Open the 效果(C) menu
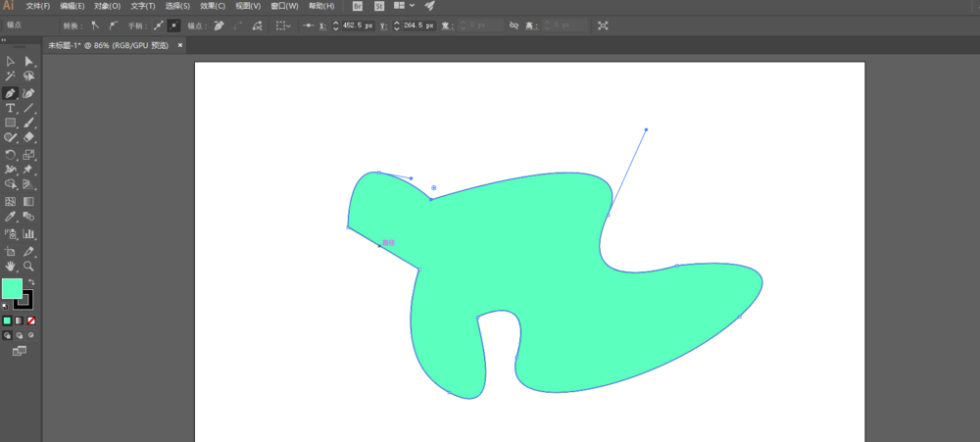The width and height of the screenshot is (980, 442). point(213,6)
